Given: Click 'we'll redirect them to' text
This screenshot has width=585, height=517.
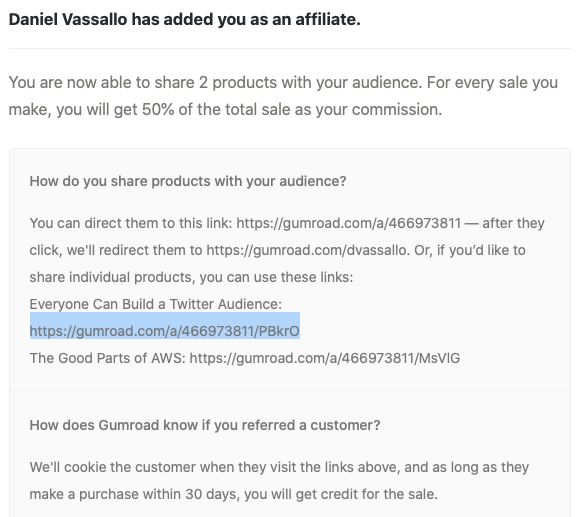Looking at the screenshot, I should click(135, 250).
